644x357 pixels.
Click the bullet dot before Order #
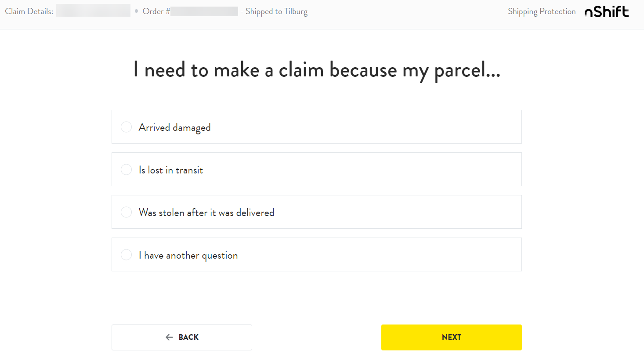137,11
